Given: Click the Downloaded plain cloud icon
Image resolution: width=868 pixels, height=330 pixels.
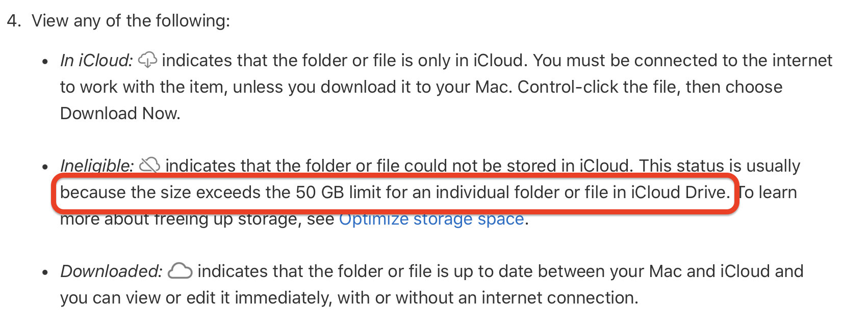Looking at the screenshot, I should click(180, 271).
